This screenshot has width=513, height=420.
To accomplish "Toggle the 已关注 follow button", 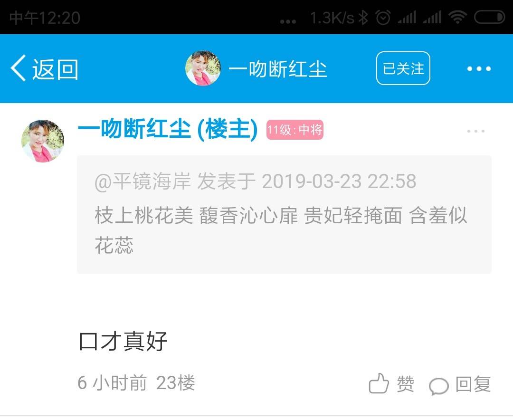I will pos(403,68).
